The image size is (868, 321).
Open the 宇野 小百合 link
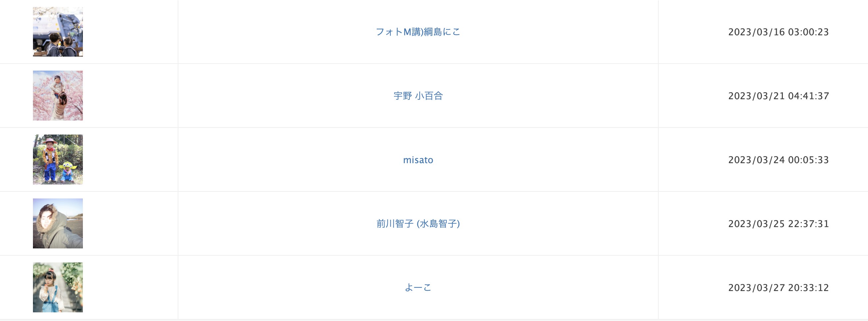point(418,96)
